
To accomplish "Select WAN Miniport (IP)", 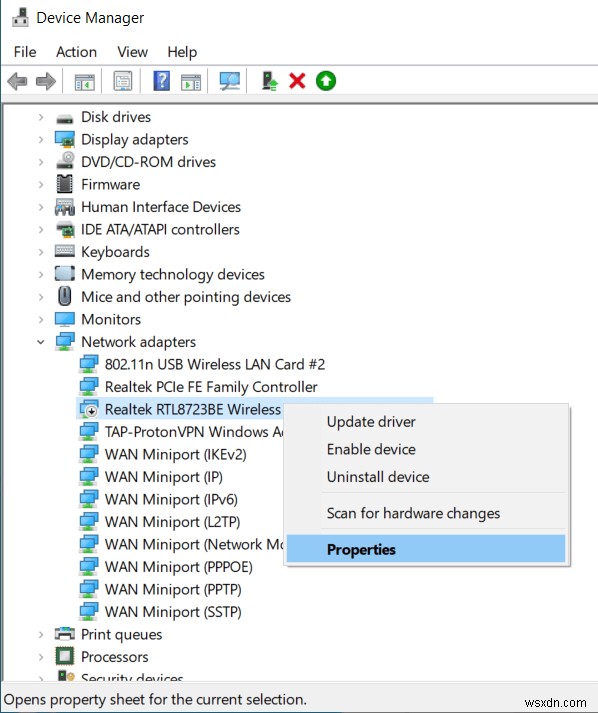I will point(164,477).
